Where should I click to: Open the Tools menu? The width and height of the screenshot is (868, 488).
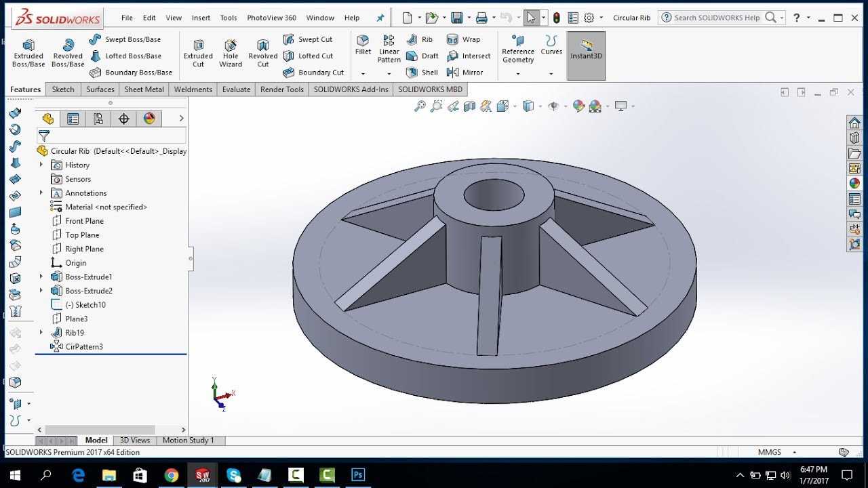[x=229, y=18]
